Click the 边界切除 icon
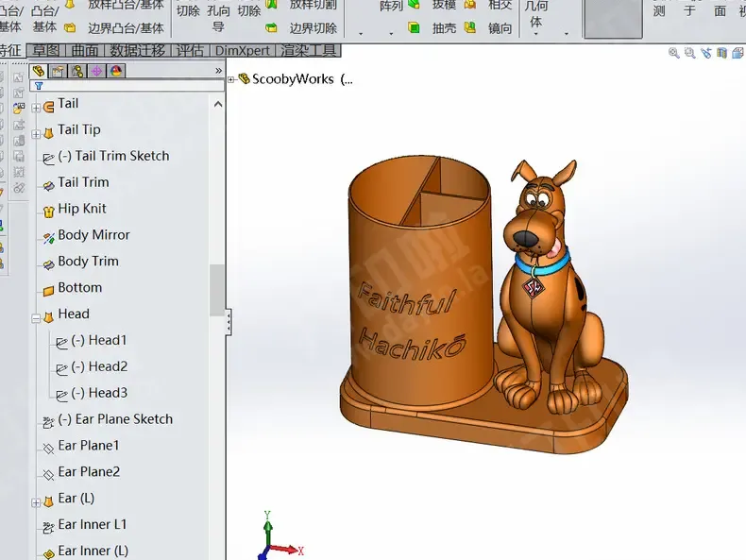 [271, 28]
